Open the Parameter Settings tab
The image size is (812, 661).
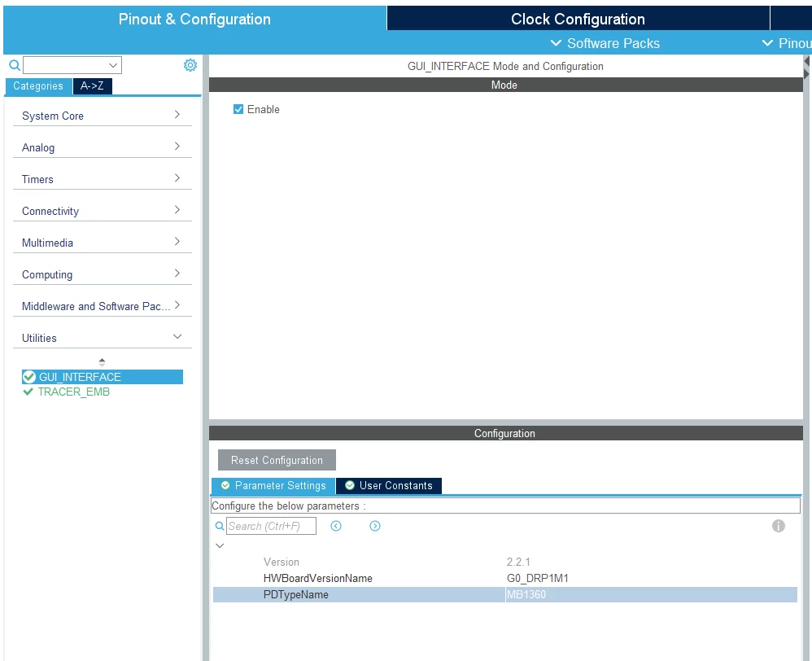pyautogui.click(x=273, y=485)
